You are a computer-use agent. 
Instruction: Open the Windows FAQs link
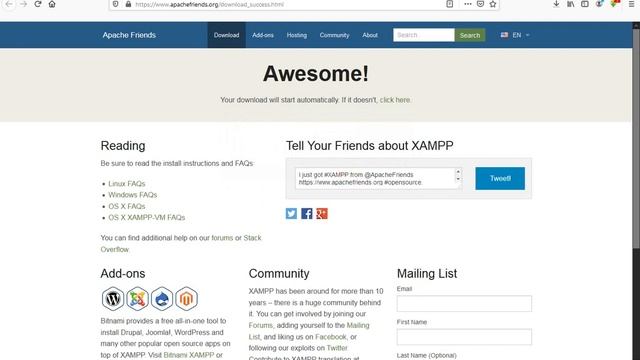(133, 195)
